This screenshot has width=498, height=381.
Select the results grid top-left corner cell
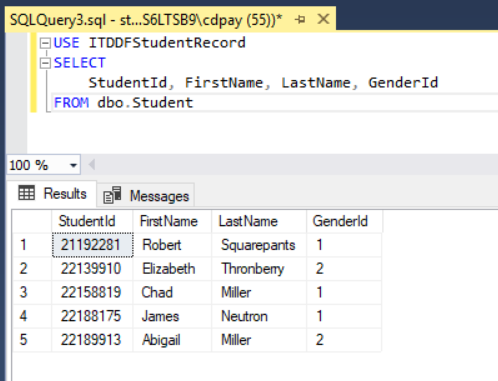click(32, 221)
